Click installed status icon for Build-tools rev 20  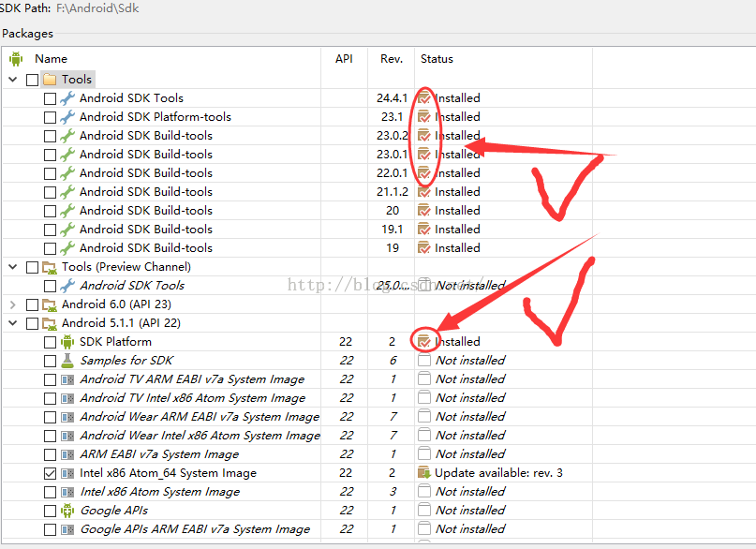pyautogui.click(x=423, y=211)
